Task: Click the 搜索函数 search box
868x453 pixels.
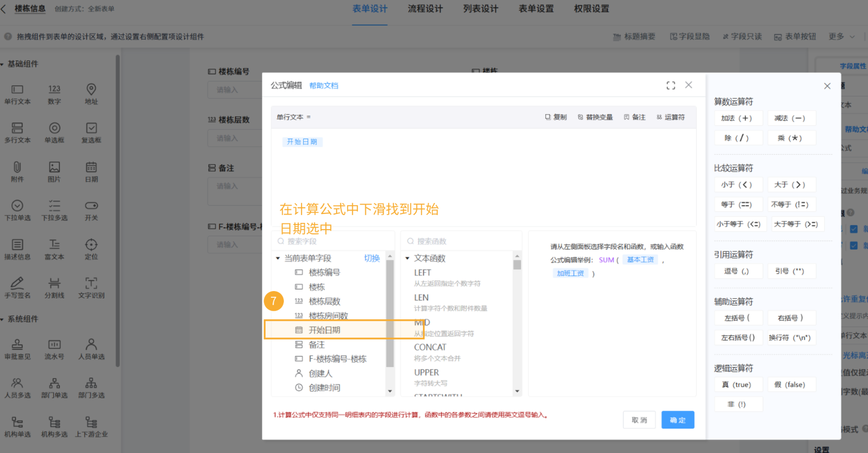Action: [461, 241]
